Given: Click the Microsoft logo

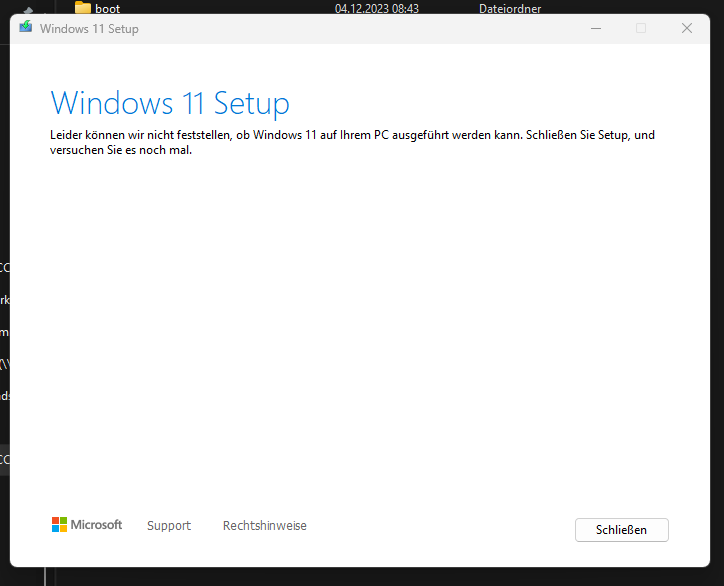Looking at the screenshot, I should [87, 525].
